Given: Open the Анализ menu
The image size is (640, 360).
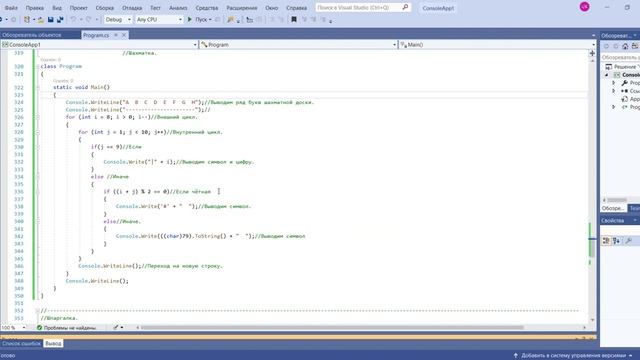Looking at the screenshot, I should tap(178, 8).
